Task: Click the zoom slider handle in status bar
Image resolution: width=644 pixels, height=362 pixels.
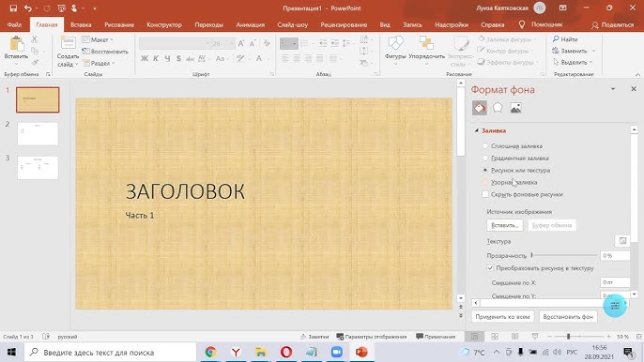Action: point(569,337)
